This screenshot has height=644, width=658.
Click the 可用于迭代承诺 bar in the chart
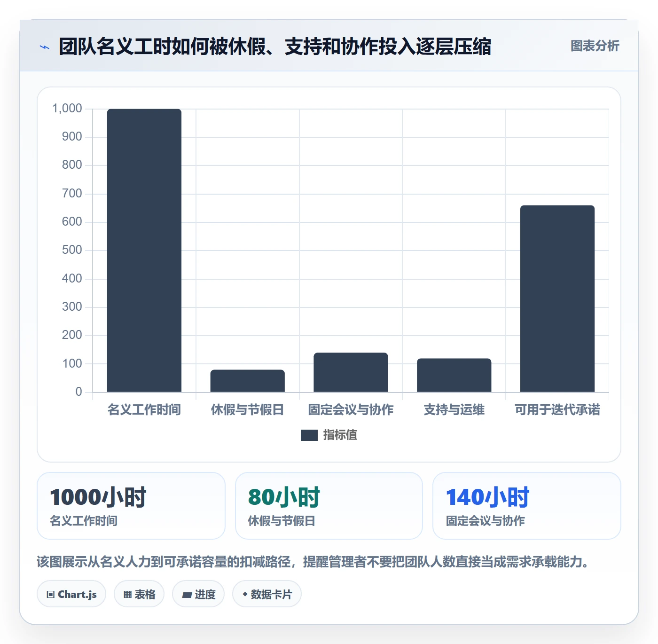(x=557, y=298)
